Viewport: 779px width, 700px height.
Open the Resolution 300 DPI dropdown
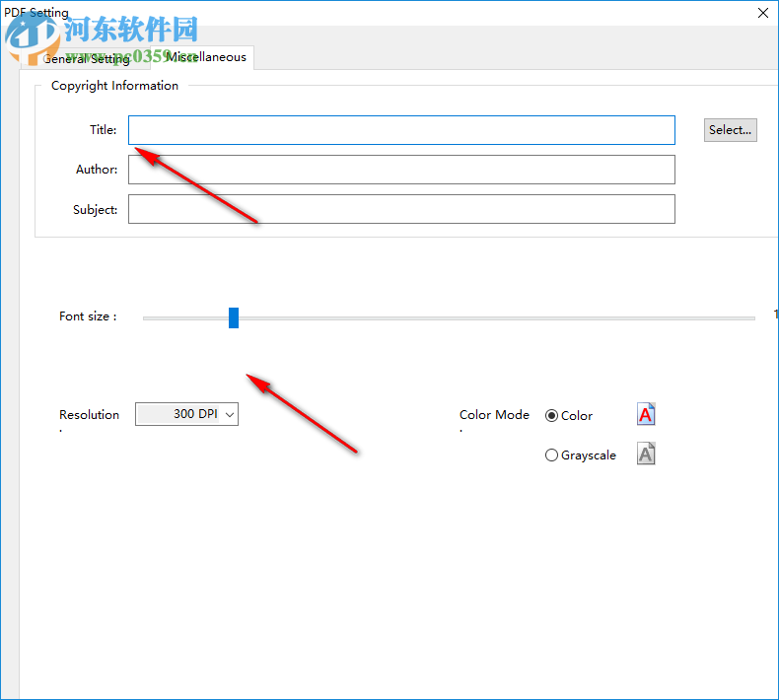tap(186, 414)
